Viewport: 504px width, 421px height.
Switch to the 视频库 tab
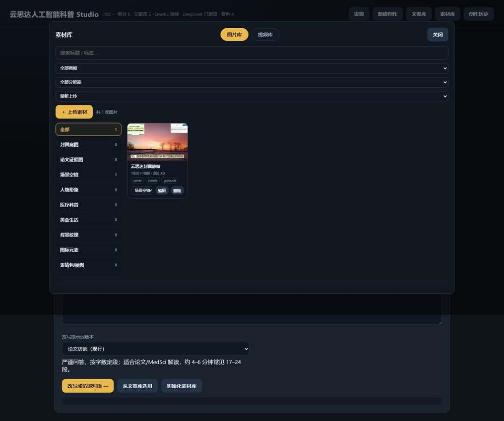pos(265,35)
